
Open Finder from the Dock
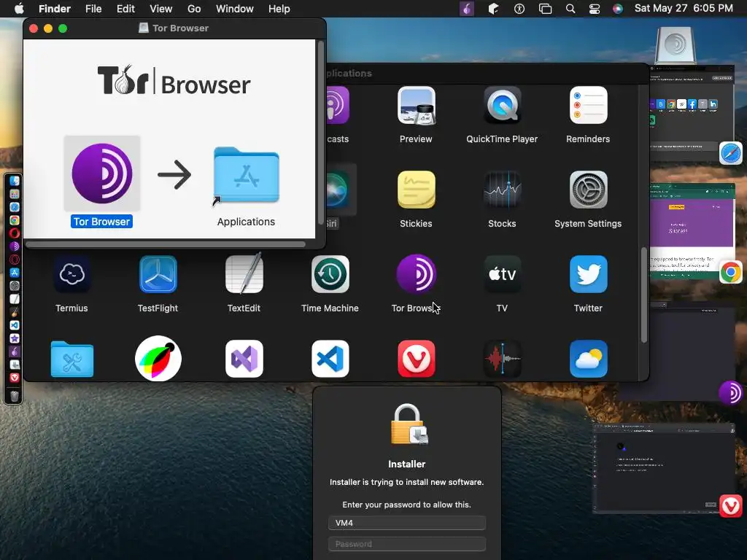point(15,181)
